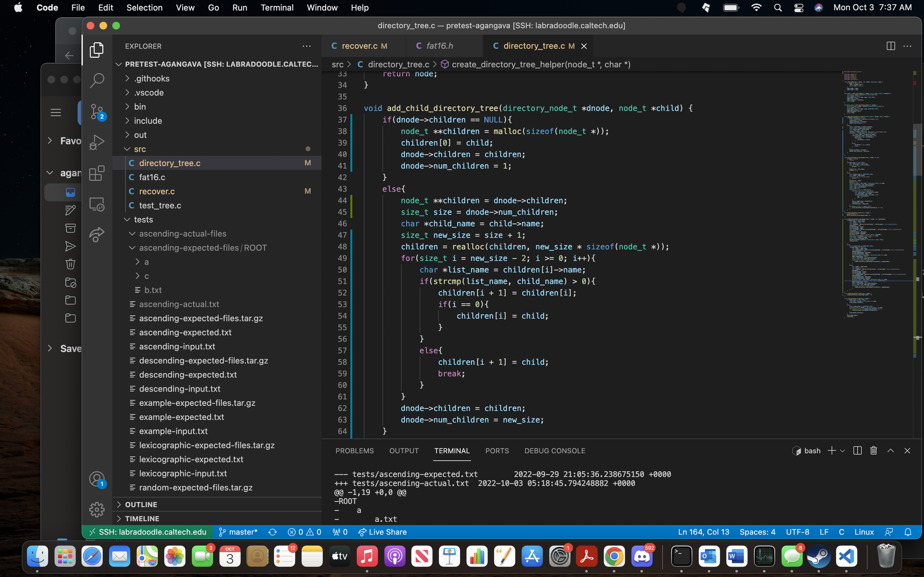
Task: Split the terminal pane
Action: coord(857,451)
